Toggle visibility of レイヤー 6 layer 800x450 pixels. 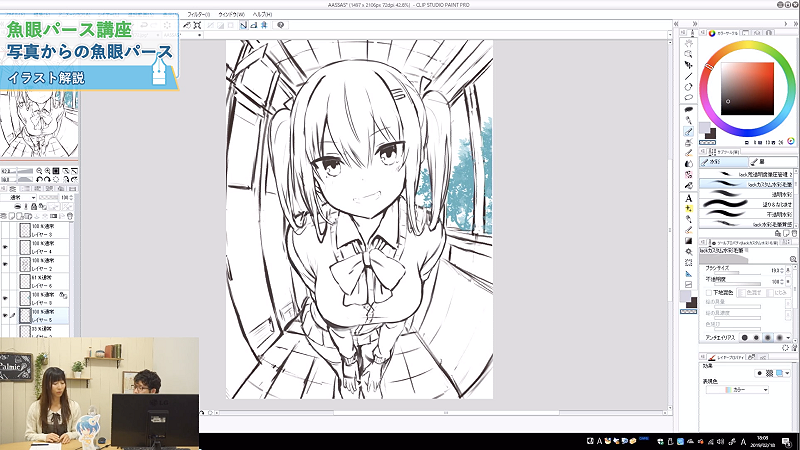coord(5,282)
